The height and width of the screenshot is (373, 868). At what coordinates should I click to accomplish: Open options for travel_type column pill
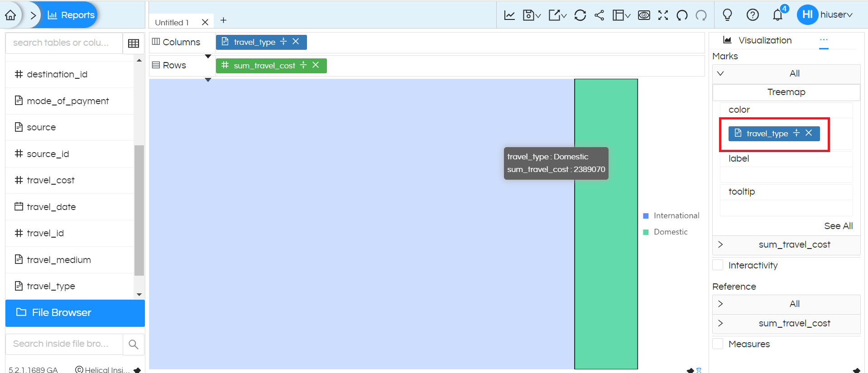(283, 41)
